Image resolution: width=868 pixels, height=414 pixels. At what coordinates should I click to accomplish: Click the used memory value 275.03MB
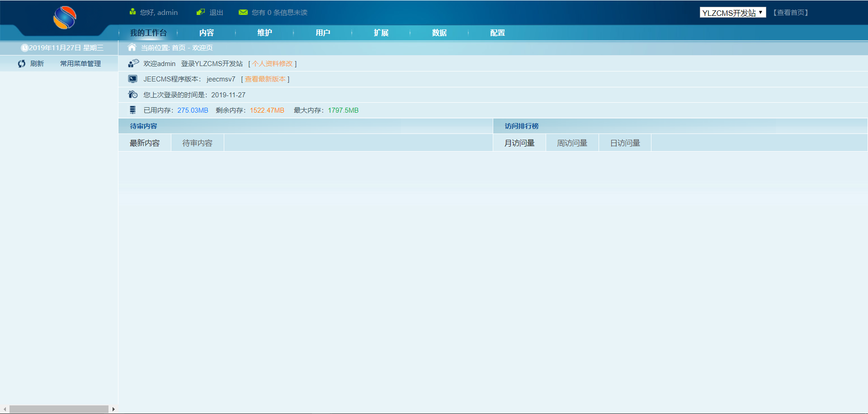(193, 110)
